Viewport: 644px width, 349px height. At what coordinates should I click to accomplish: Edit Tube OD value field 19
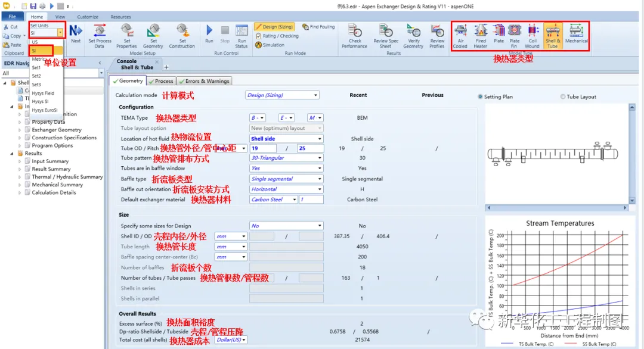click(x=263, y=148)
